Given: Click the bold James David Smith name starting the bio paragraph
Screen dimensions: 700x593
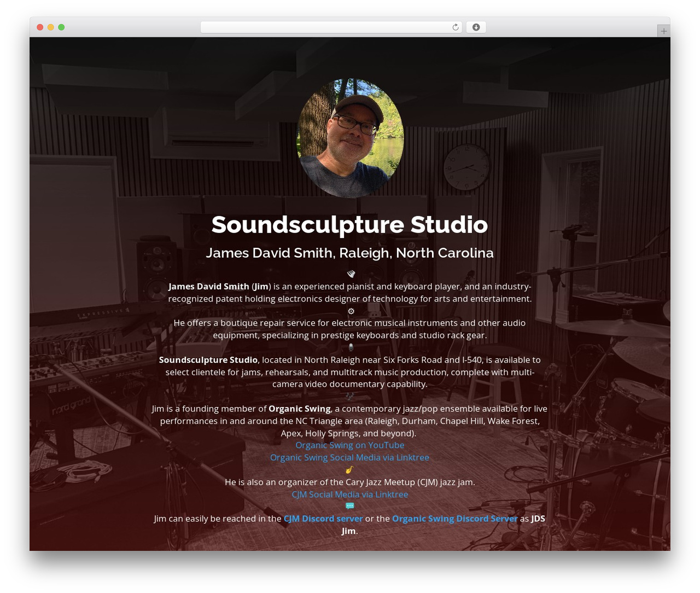Looking at the screenshot, I should coord(209,287).
